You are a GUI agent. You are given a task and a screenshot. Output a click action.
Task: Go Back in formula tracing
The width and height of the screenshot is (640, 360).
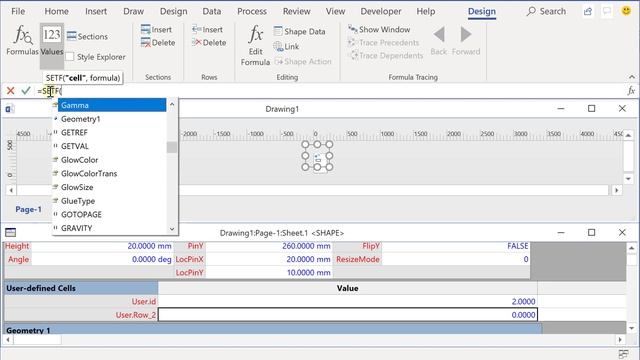click(439, 41)
